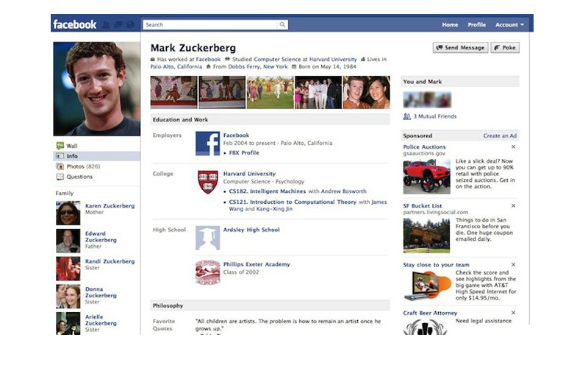This screenshot has width=588, height=368.
Task: Click the Facebook employer logo icon
Action: point(208,144)
